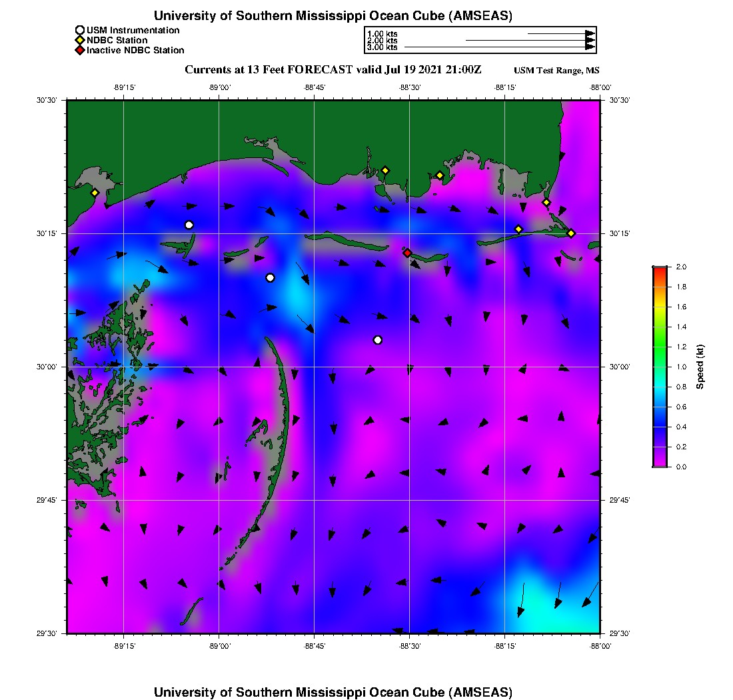The height and width of the screenshot is (700, 733).
Task: Click the -89°00' longitude label on top axis
Action: point(219,87)
